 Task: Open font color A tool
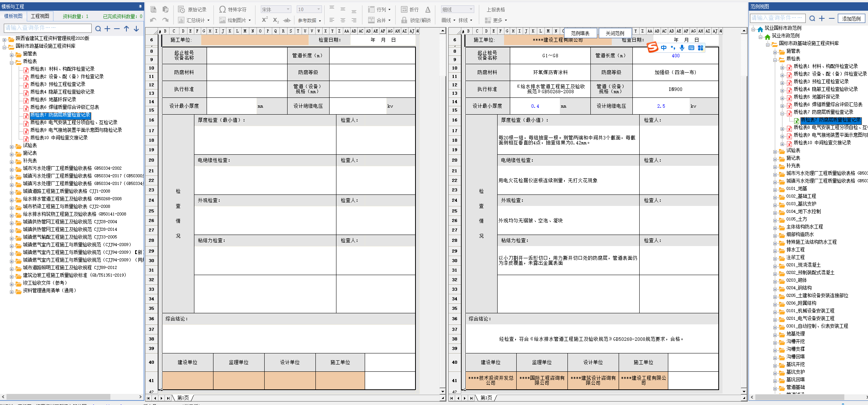click(428, 10)
